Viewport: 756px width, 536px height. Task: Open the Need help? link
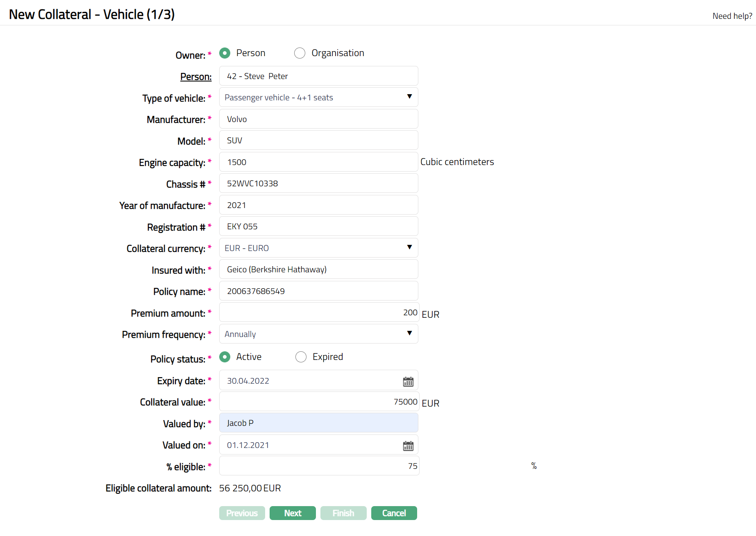coord(732,16)
